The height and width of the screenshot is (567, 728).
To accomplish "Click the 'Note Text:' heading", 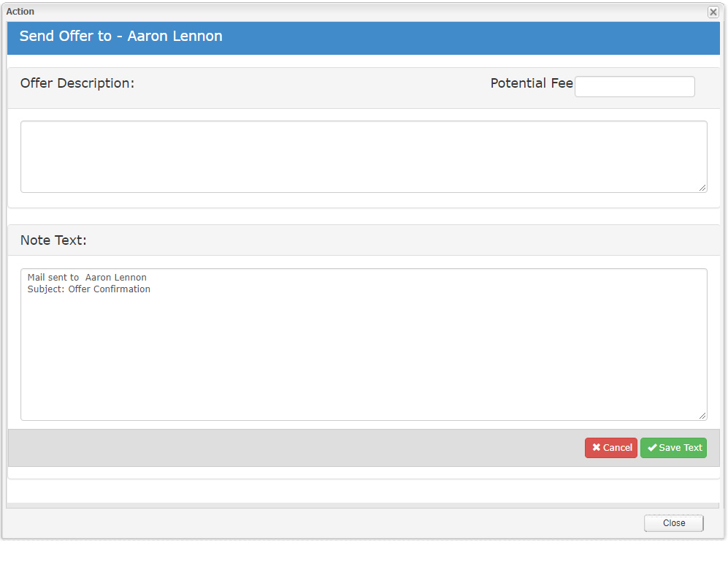I will tap(53, 240).
